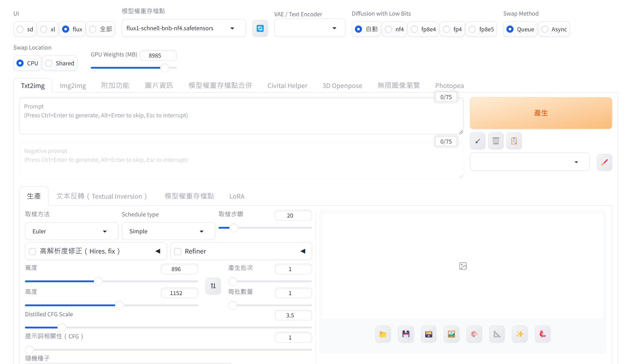Open the 圖片資訊 tab
Screen dimensions: 631x364
pos(159,86)
